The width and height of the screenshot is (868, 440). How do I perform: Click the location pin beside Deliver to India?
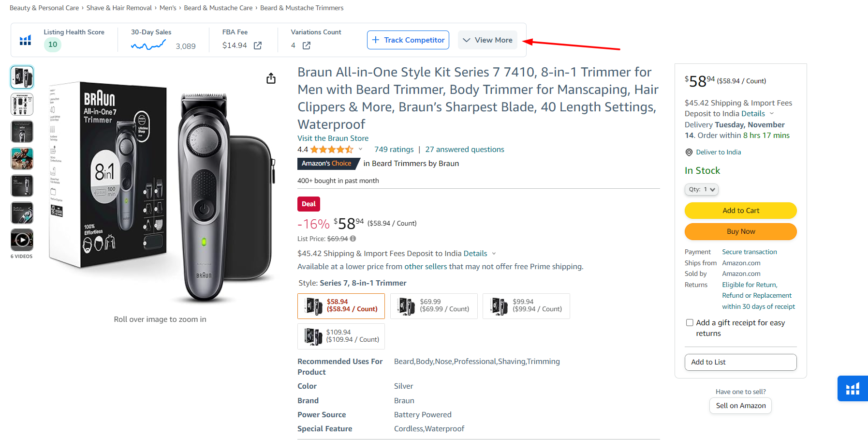click(x=689, y=152)
